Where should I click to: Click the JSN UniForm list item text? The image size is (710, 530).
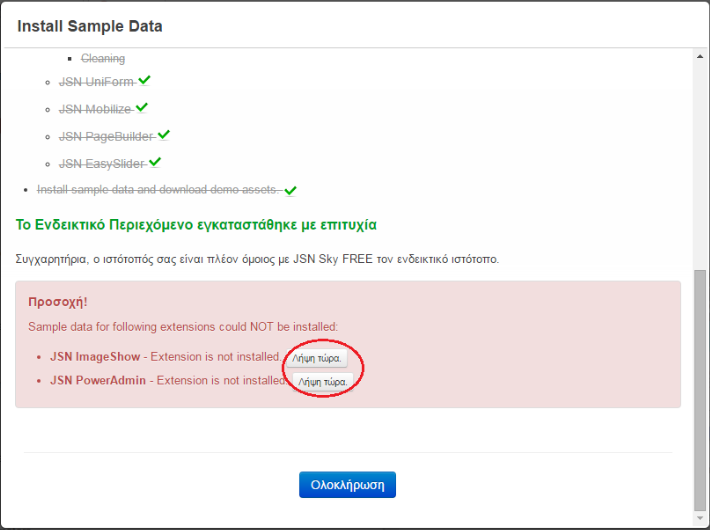(x=96, y=82)
